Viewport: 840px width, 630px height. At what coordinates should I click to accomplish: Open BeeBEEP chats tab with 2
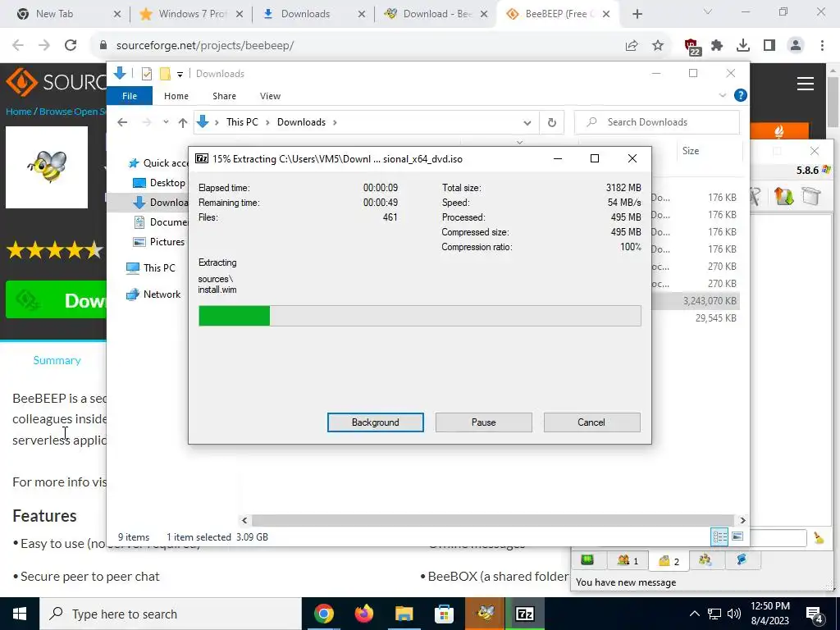pyautogui.click(x=669, y=560)
